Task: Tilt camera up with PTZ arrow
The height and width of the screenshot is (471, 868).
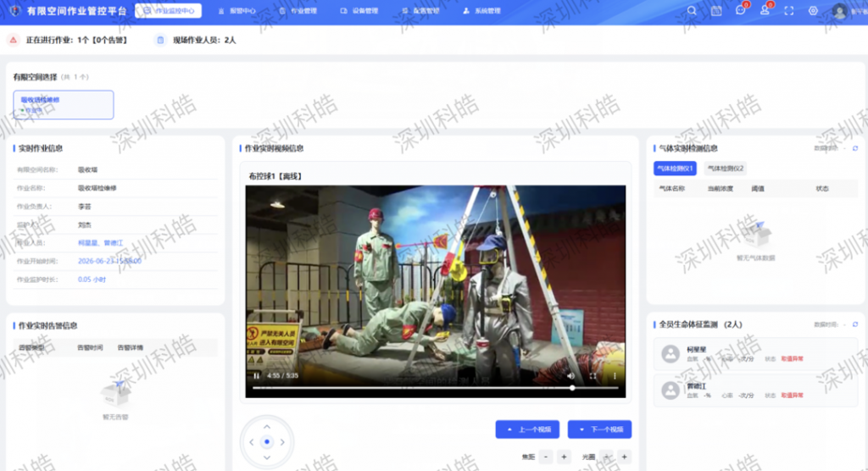Action: (x=267, y=427)
